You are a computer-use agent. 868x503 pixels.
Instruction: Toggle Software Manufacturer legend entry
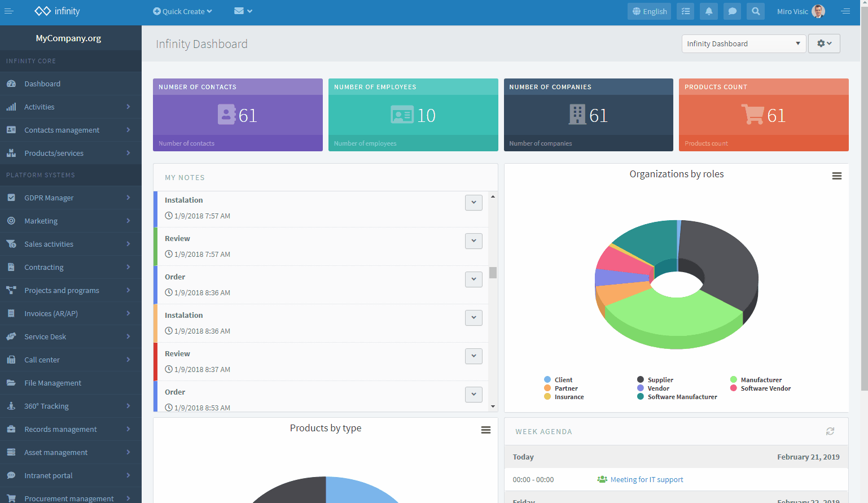pos(677,397)
